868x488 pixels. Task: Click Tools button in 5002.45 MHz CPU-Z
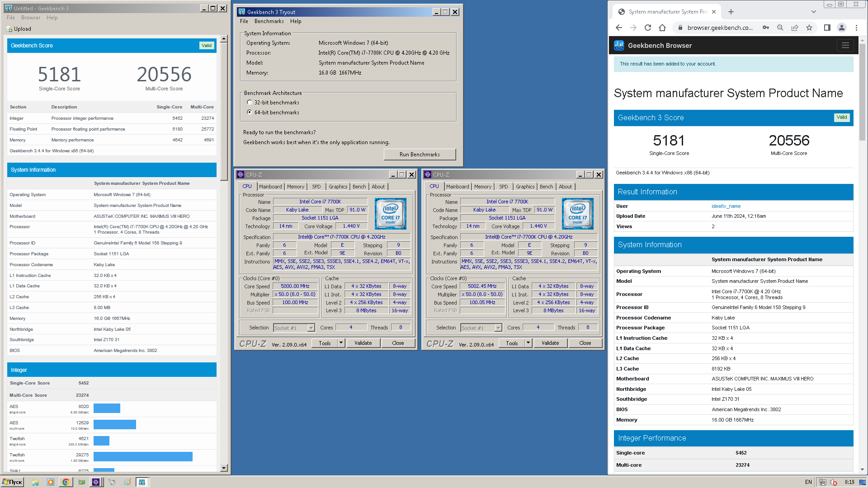coord(512,343)
